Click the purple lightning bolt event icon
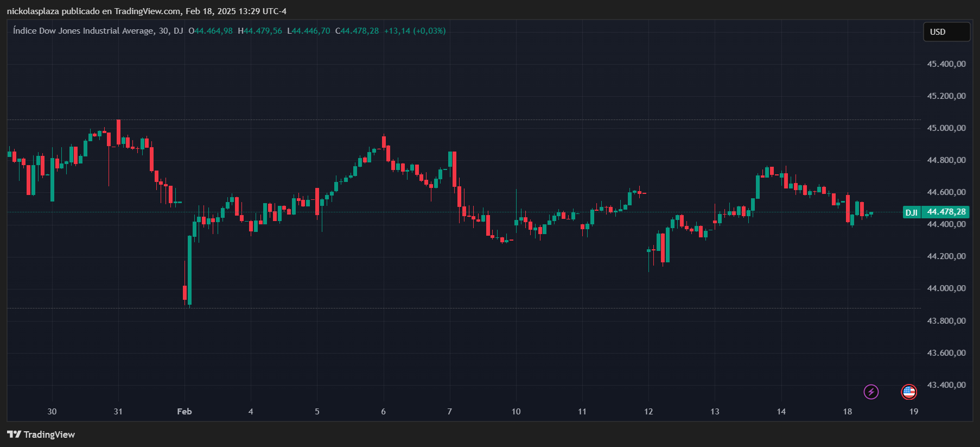Screen dimensions: 980x447 (871, 392)
